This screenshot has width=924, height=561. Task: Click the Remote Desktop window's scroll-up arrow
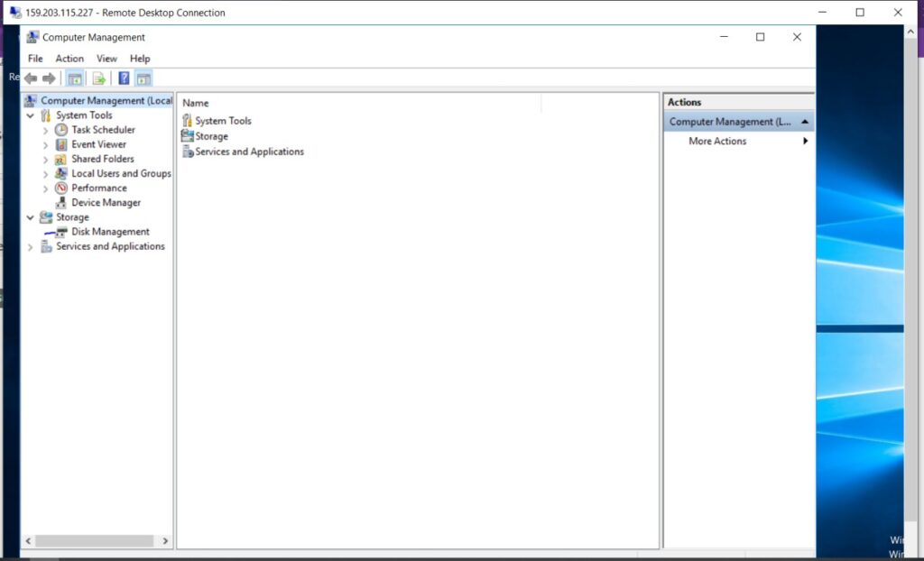tap(911, 32)
